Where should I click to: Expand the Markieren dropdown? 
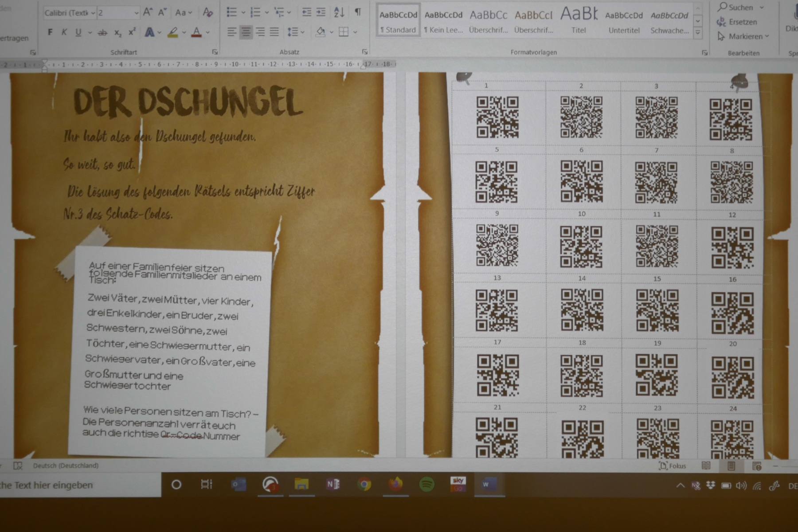pos(767,36)
